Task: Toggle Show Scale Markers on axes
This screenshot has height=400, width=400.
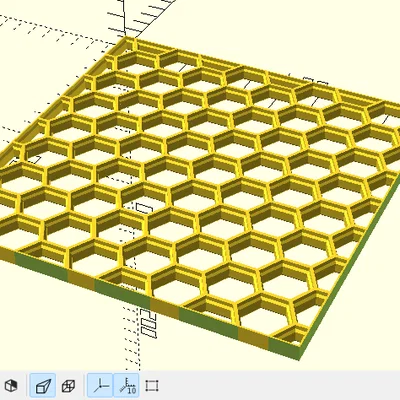Action: [x=126, y=386]
